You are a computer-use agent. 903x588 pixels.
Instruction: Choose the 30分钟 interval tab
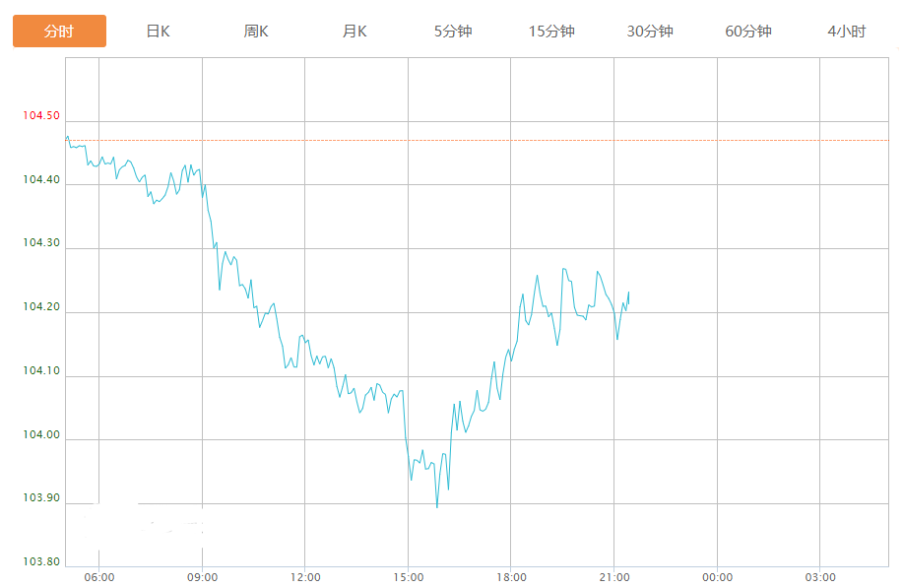[650, 32]
